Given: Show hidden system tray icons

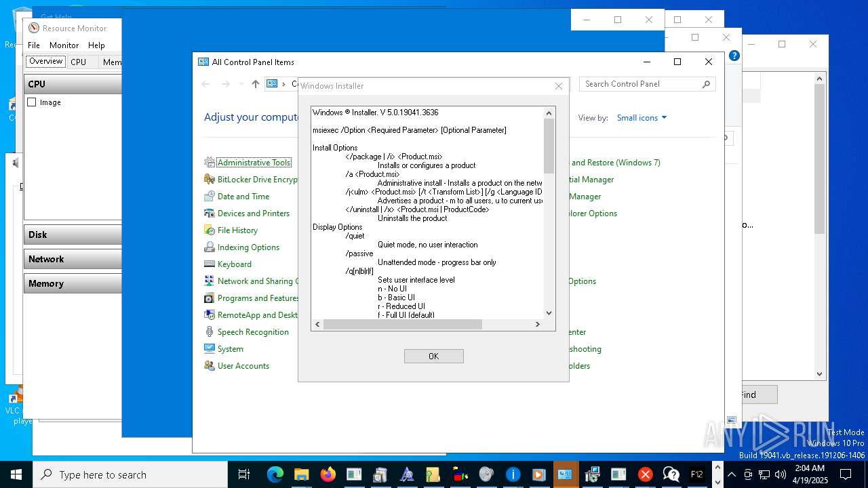Looking at the screenshot, I should click(x=732, y=474).
